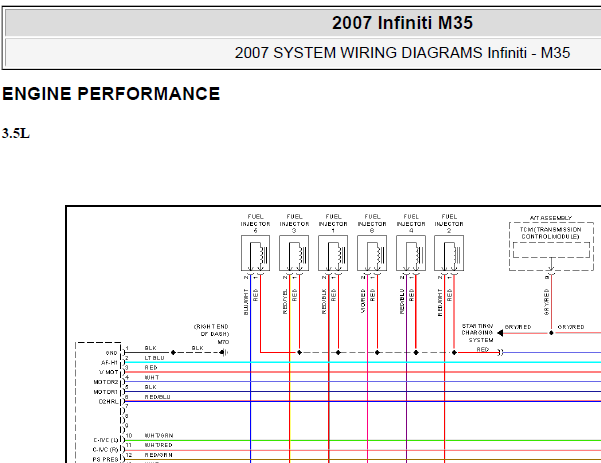Click the vertical GRY/RED label under TCM

(547, 302)
